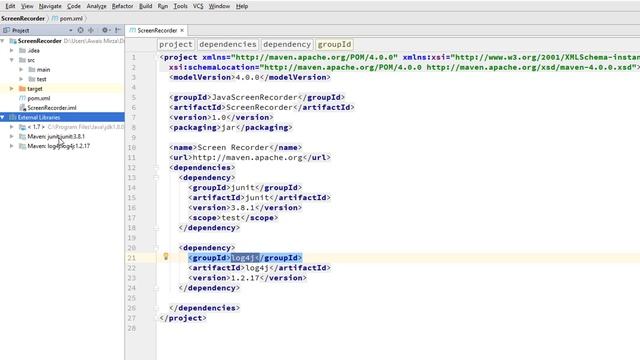The image size is (640, 360).
Task: Expand the Maven junit 3.8.1 library
Action: (11, 136)
